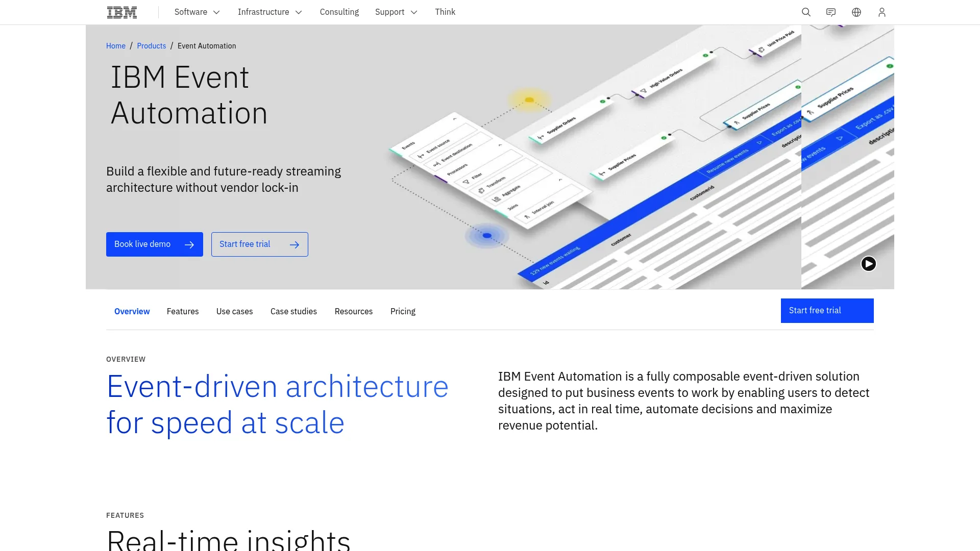980x551 pixels.
Task: Click the OVERVIEW section label
Action: coord(126,359)
